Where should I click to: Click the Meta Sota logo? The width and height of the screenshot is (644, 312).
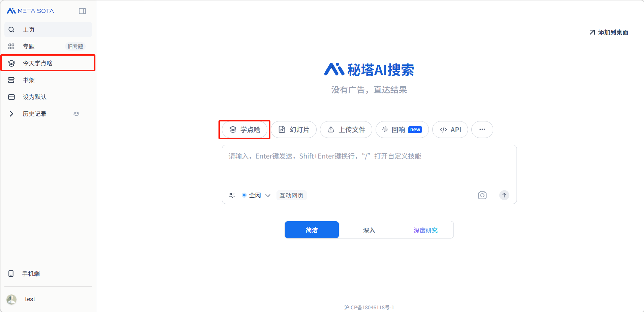pyautogui.click(x=30, y=11)
